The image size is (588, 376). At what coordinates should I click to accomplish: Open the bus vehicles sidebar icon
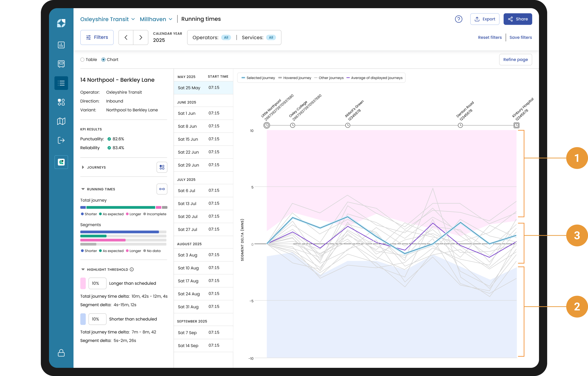61,64
